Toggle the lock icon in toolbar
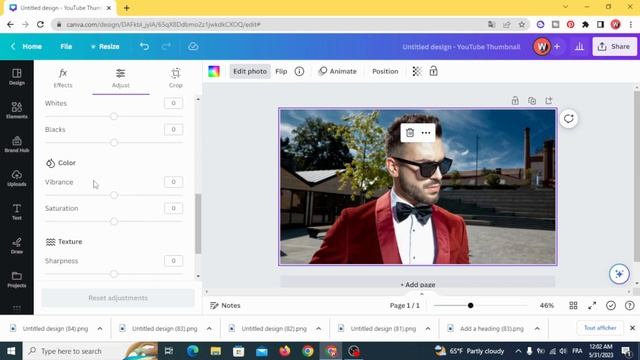Viewport: 640px width, 360px height. click(x=433, y=71)
